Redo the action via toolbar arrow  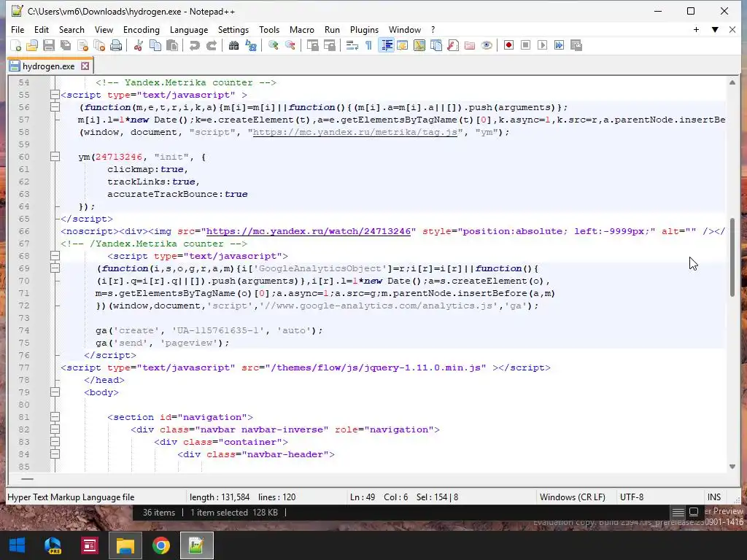pos(212,45)
